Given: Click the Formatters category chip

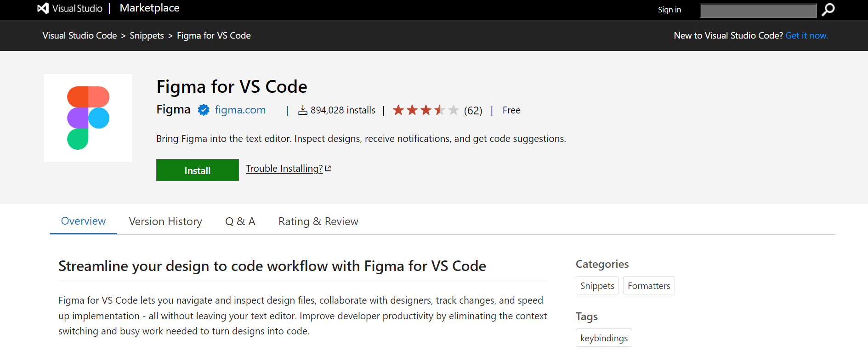Looking at the screenshot, I should 648,286.
